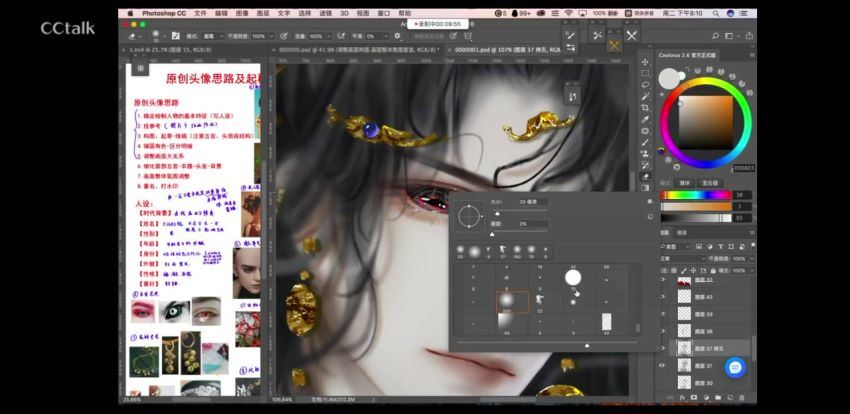The image size is (850, 414).
Task: Open the 文件 menu
Action: point(200,13)
